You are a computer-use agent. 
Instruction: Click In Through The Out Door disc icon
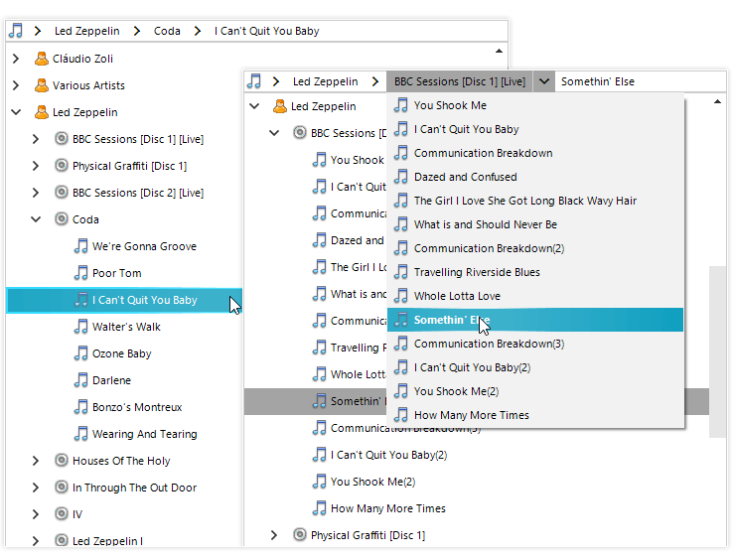[x=62, y=487]
